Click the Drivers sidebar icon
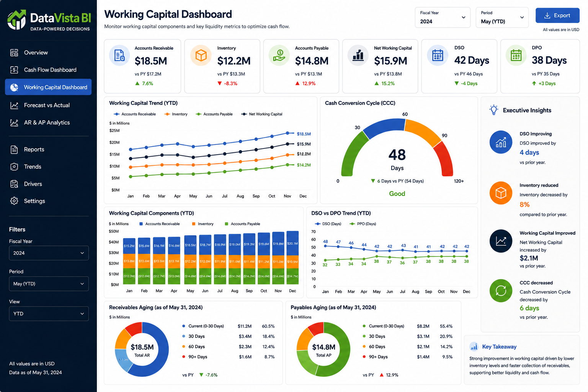This screenshot has width=588, height=392. [x=14, y=184]
